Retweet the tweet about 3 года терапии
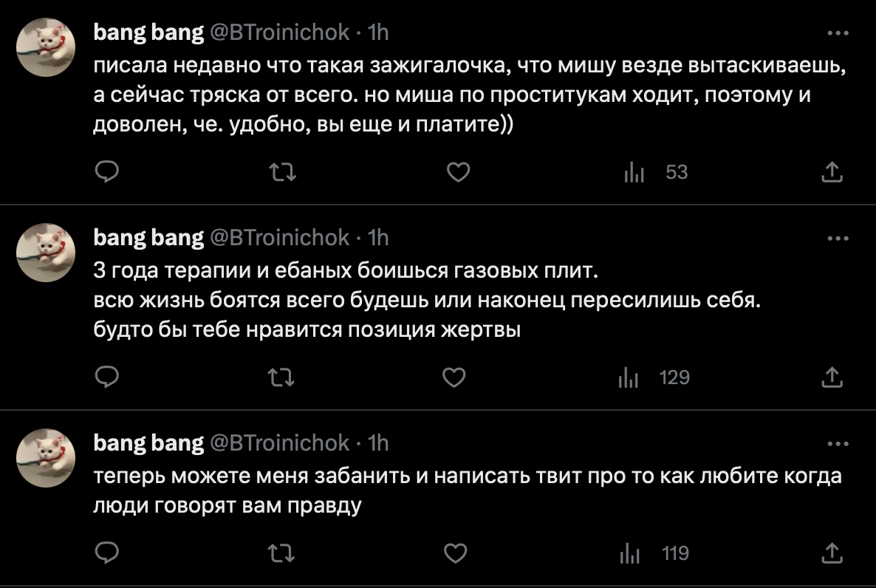The image size is (876, 588). tap(283, 378)
